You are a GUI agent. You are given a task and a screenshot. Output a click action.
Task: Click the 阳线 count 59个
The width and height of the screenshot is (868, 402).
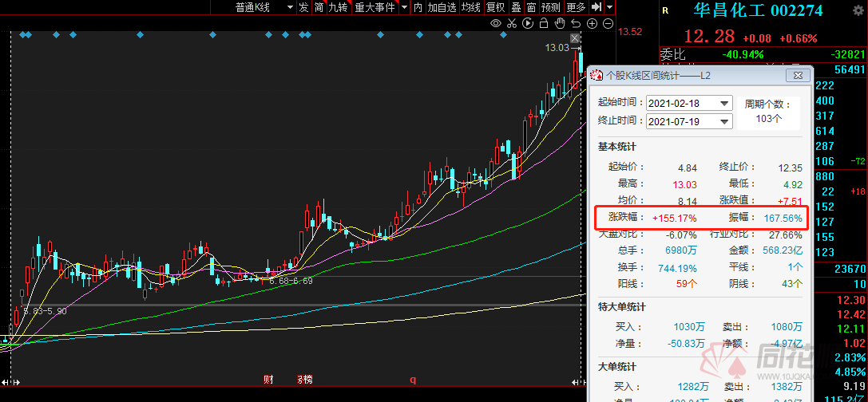tap(685, 284)
